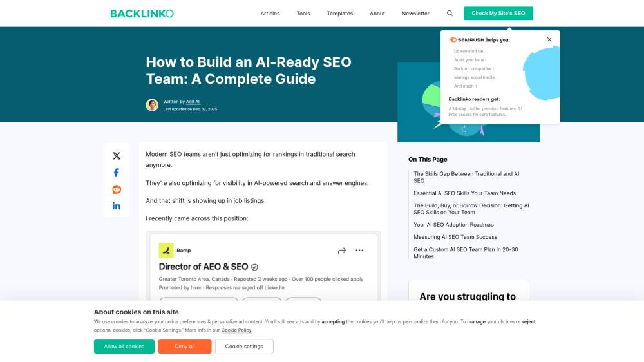Share article on LinkedIn
Image resolution: width=644 pixels, height=362 pixels.
pos(117,206)
